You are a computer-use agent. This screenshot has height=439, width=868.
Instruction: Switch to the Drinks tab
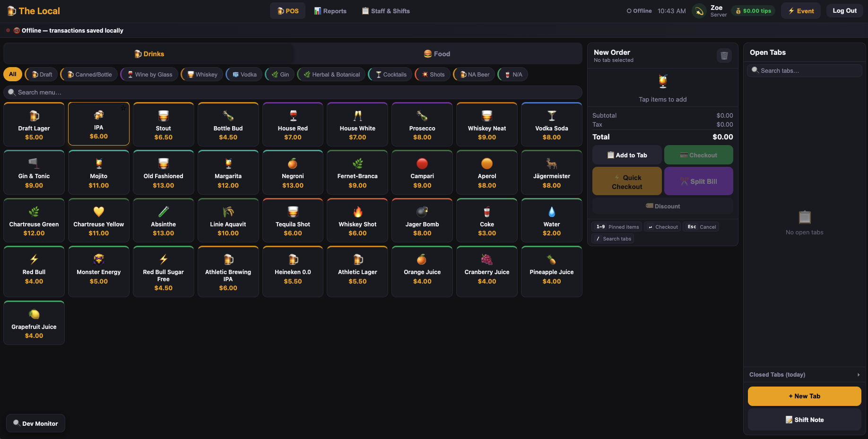(x=149, y=54)
